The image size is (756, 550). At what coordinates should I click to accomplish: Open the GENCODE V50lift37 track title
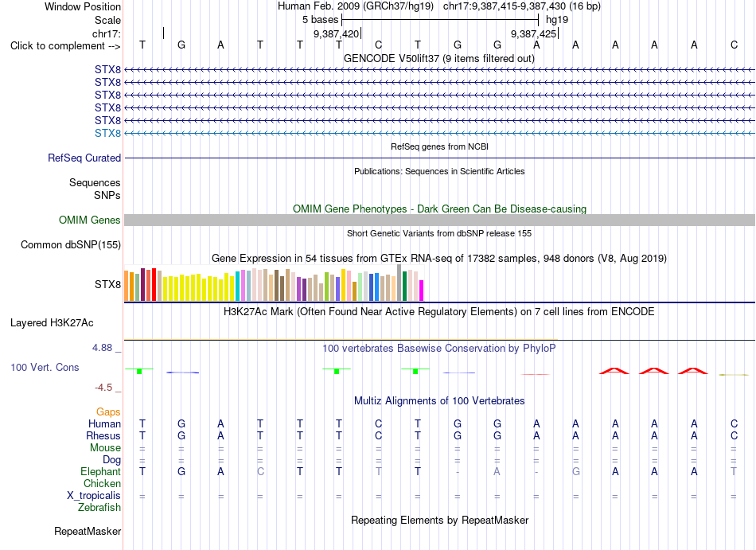(438, 58)
